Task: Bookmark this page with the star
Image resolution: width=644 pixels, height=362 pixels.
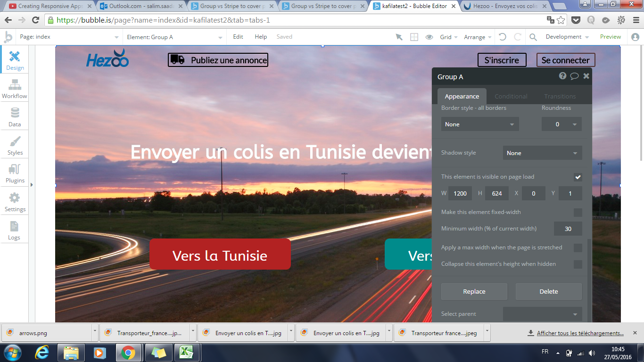Action: click(x=561, y=20)
